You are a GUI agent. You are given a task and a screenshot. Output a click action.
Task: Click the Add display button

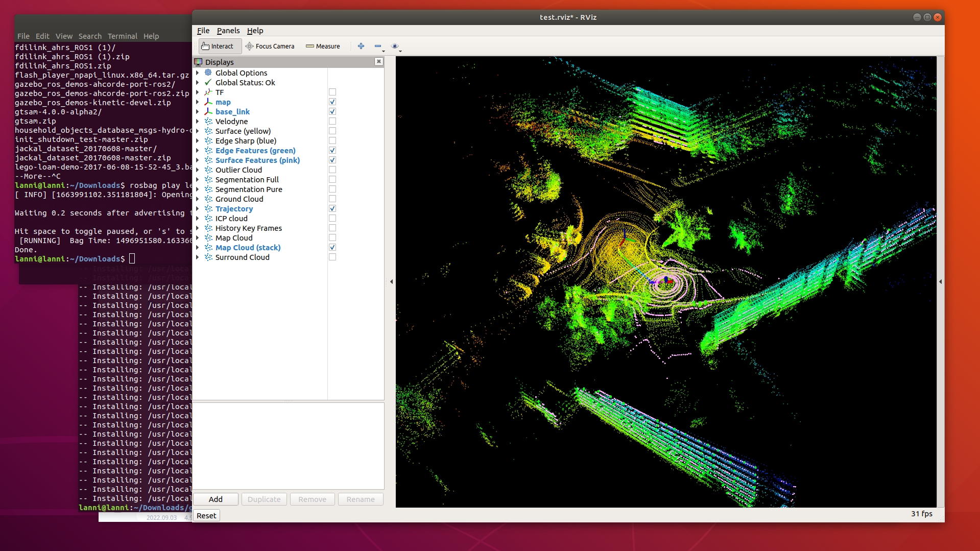216,499
